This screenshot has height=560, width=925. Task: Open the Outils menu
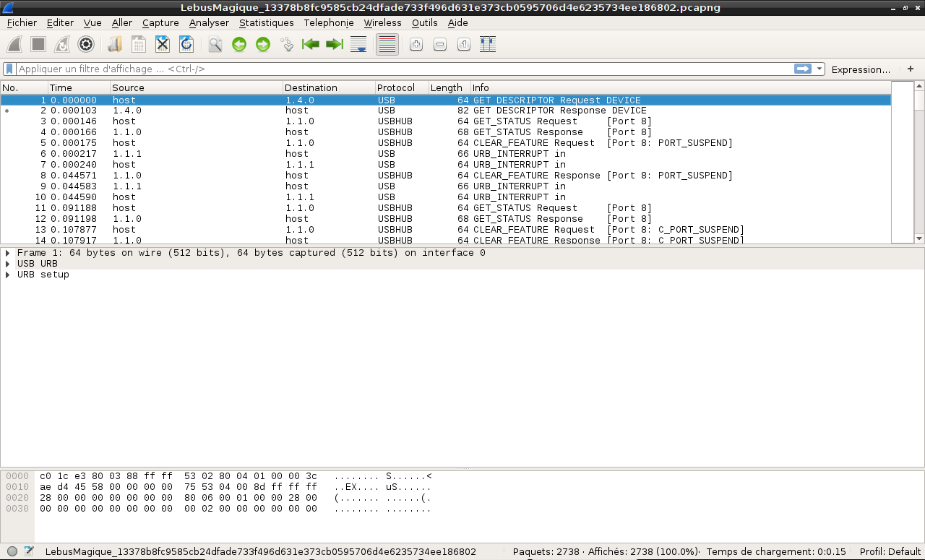[425, 23]
